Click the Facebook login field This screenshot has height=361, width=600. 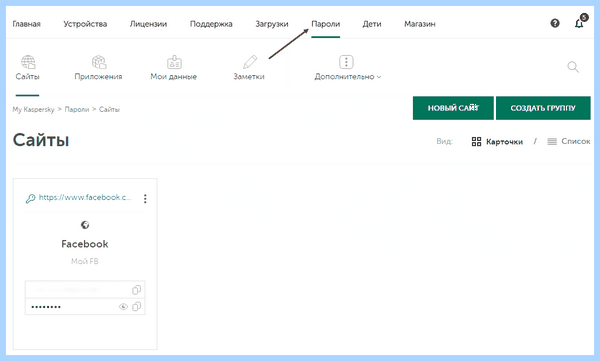(x=85, y=290)
